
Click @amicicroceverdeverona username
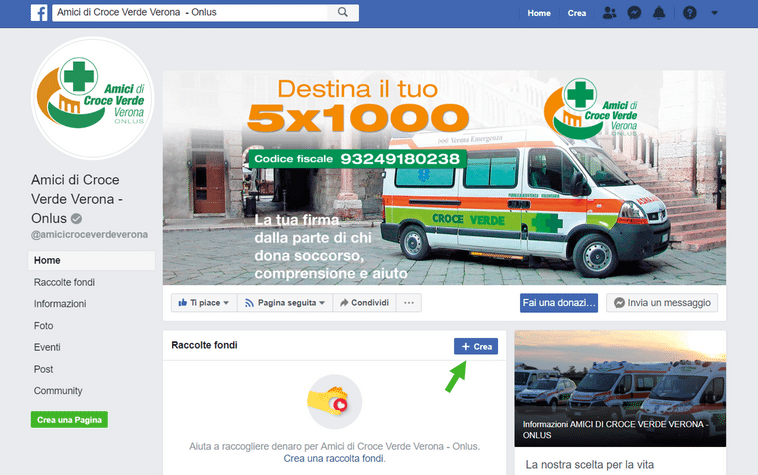(89, 234)
